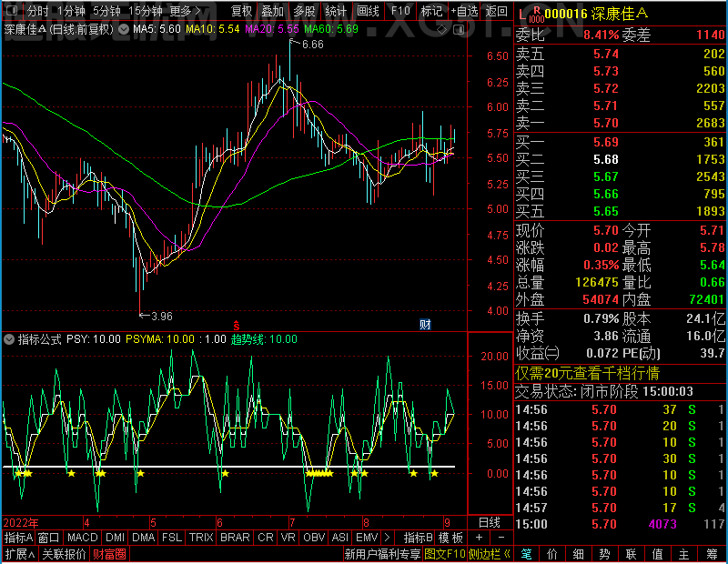Switch to the 分时 intraday view

(x=37, y=11)
